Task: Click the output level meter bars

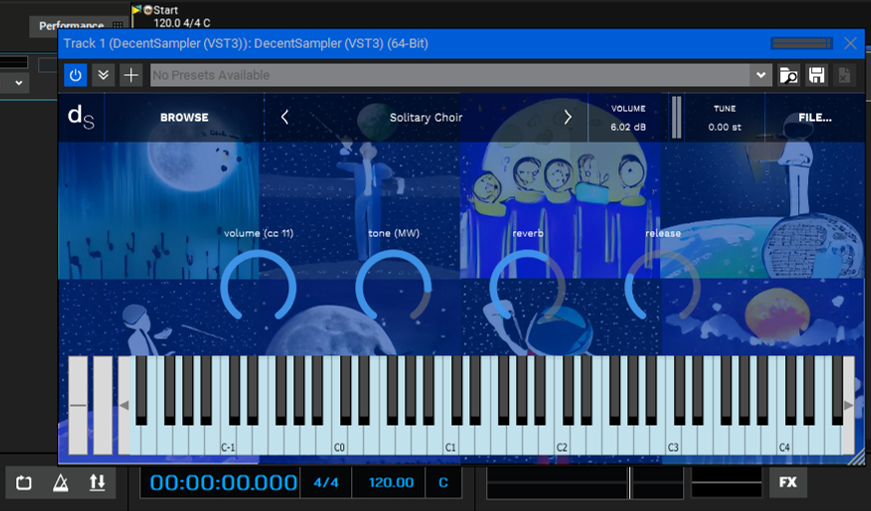Action: pyautogui.click(x=677, y=117)
